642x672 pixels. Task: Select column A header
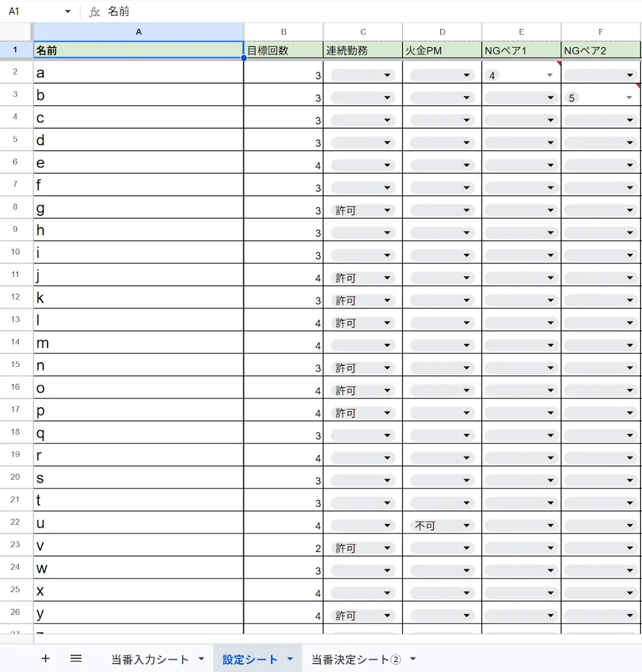(x=138, y=32)
